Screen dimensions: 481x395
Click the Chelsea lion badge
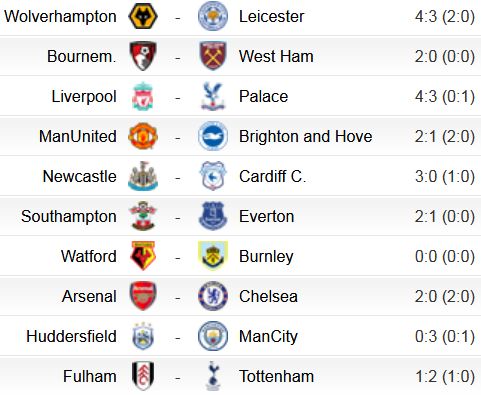point(213,296)
